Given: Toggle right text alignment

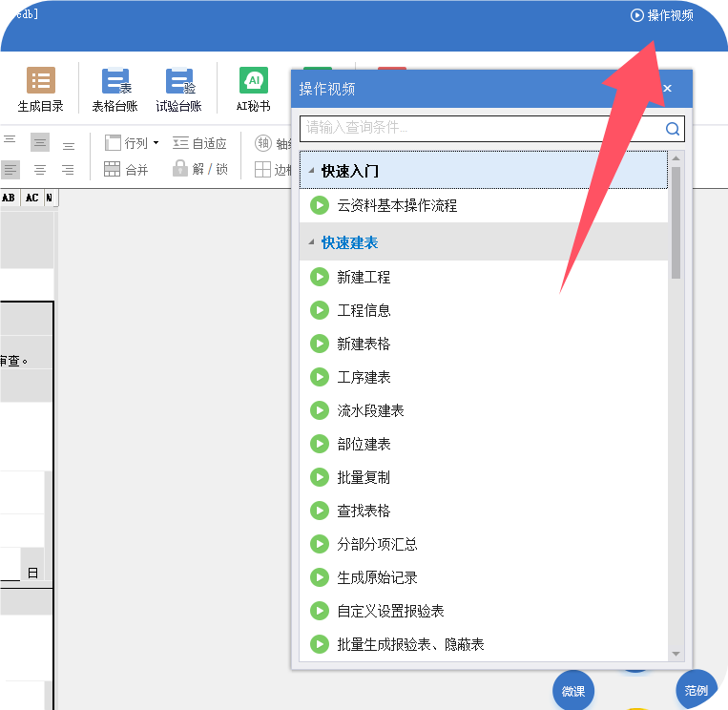Looking at the screenshot, I should [68, 170].
